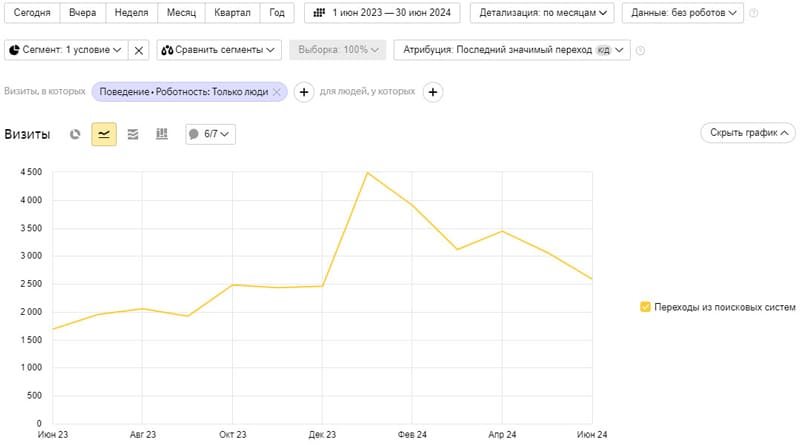Image resolution: width=800 pixels, height=444 pixels.
Task: Select the Квартал period tab
Action: (x=232, y=13)
